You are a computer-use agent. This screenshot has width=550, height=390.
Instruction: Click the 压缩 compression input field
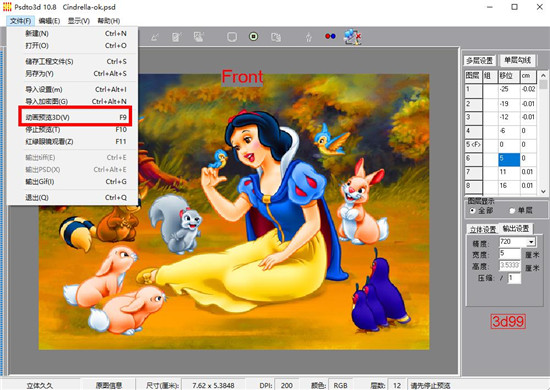click(515, 278)
